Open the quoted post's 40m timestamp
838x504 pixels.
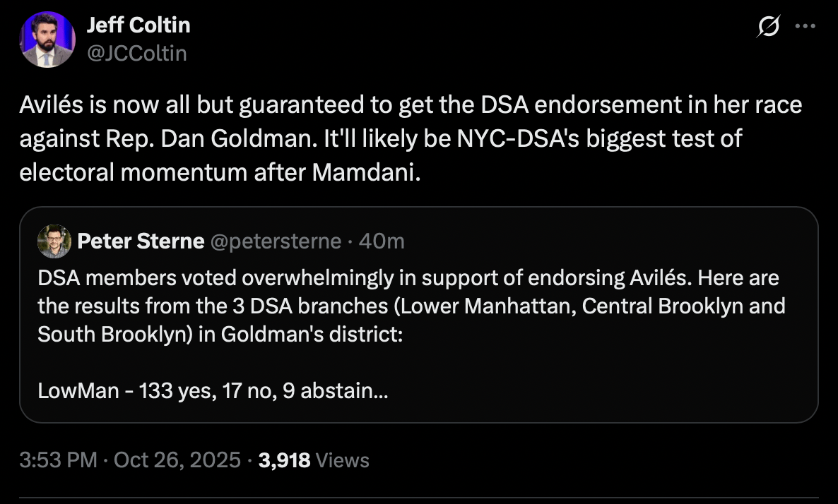pos(382,241)
